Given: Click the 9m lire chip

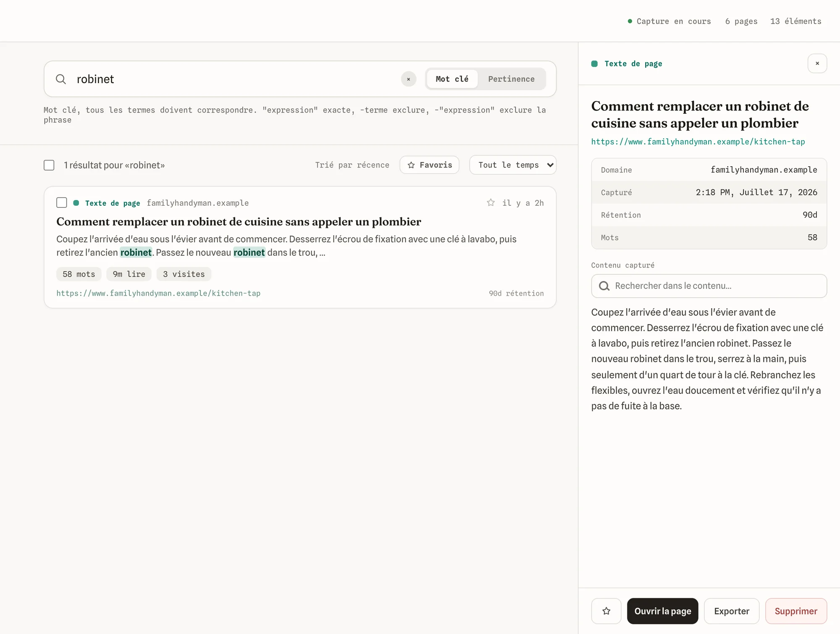Looking at the screenshot, I should click(129, 274).
